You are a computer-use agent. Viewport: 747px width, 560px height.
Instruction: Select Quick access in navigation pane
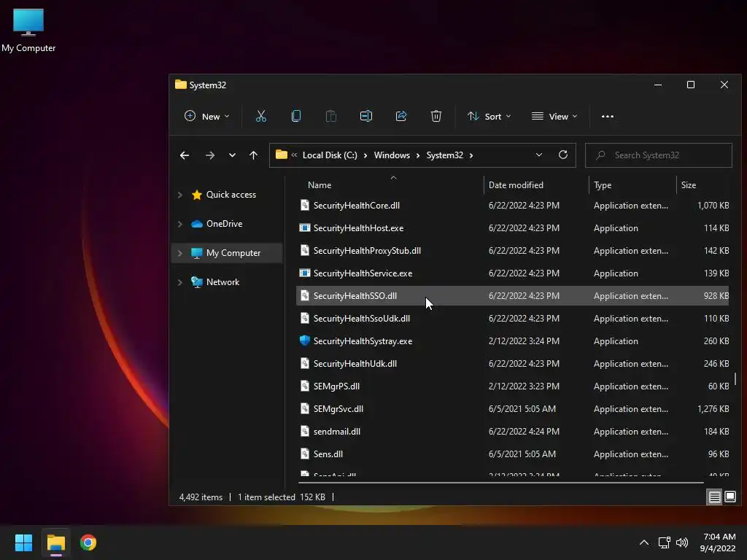point(231,195)
